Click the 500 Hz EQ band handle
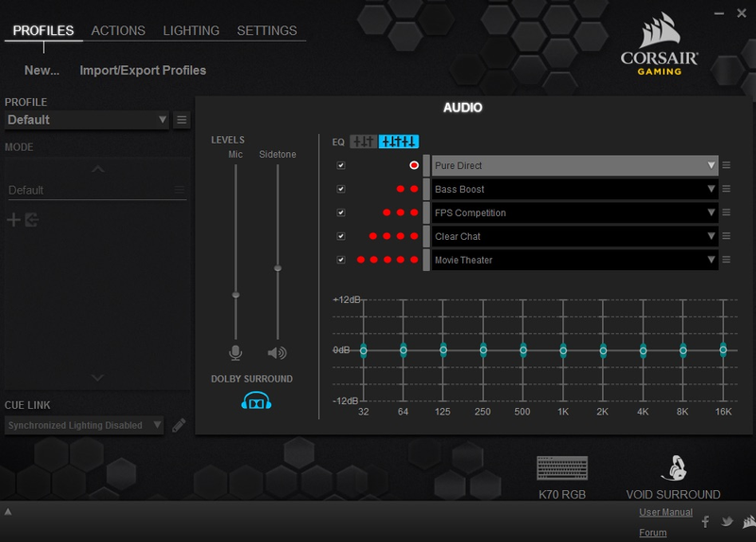Viewport: 756px width, 542px height. pyautogui.click(x=524, y=350)
